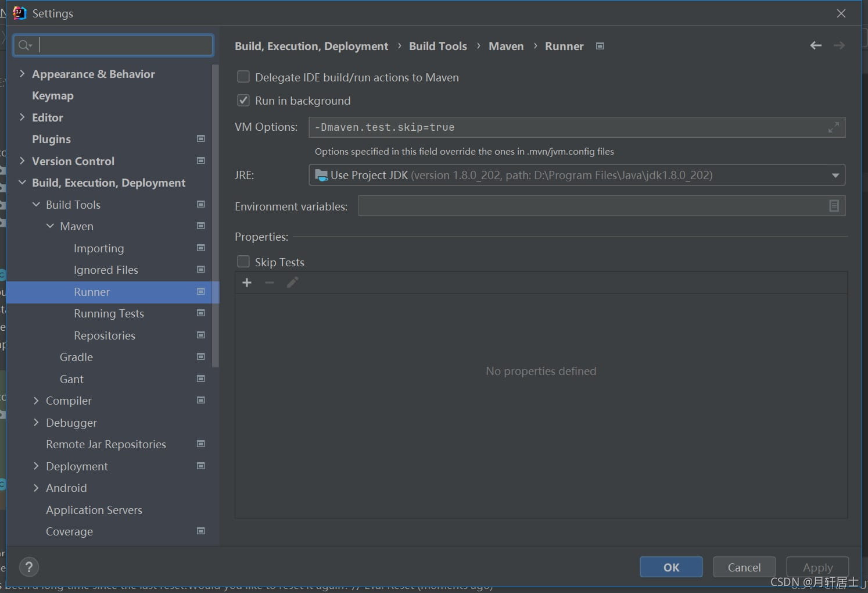Click the Environment variables field
The height and width of the screenshot is (593, 868).
[x=602, y=206]
